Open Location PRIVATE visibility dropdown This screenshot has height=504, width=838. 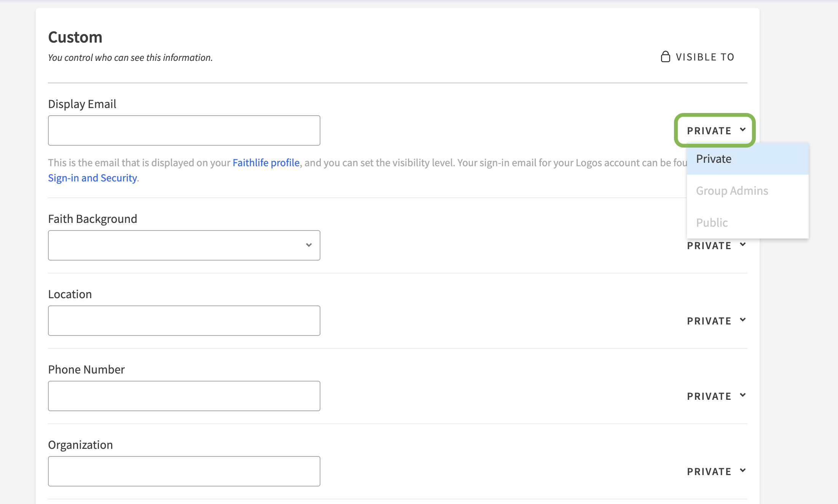pyautogui.click(x=716, y=321)
